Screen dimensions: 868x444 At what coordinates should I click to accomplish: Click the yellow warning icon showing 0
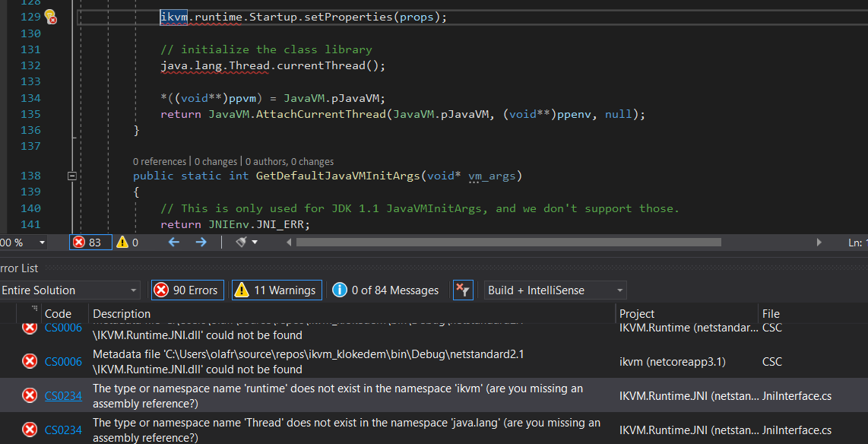123,242
